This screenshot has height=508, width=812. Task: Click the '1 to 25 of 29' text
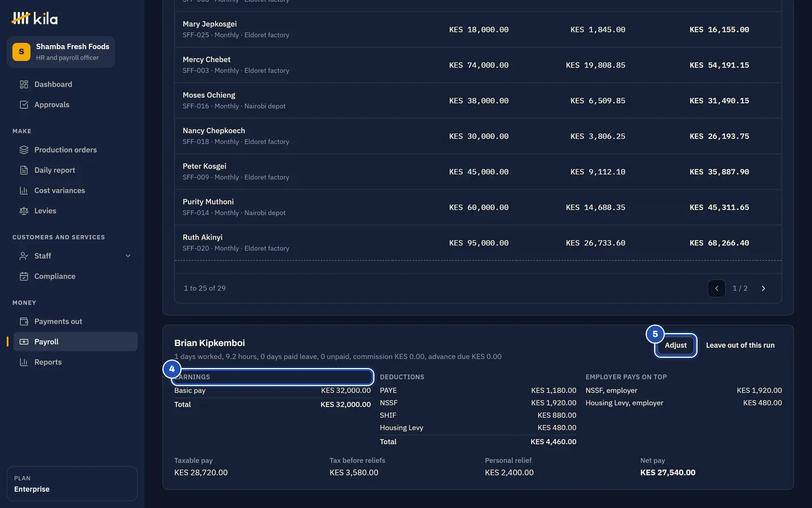click(205, 288)
